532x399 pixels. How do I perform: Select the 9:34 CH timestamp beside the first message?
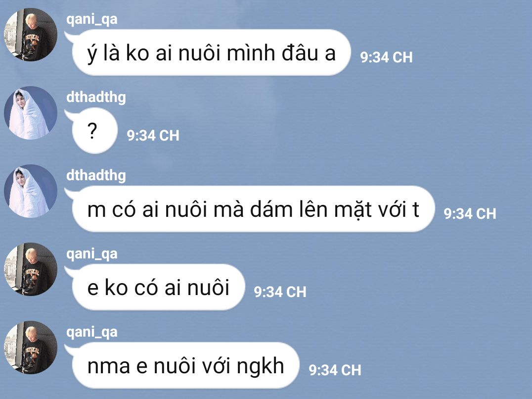(x=386, y=57)
